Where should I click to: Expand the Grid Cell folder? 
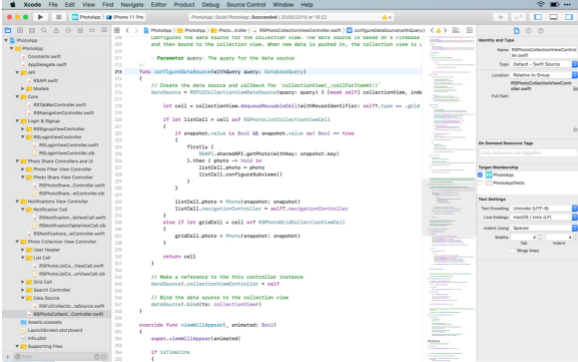tap(23, 282)
